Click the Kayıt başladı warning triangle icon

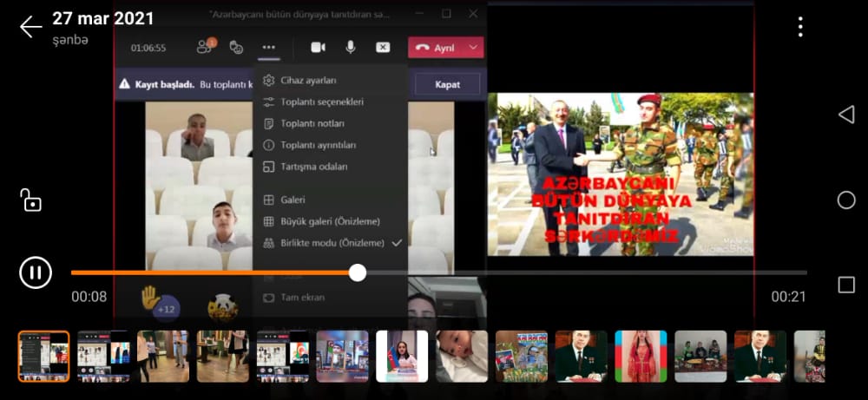124,85
